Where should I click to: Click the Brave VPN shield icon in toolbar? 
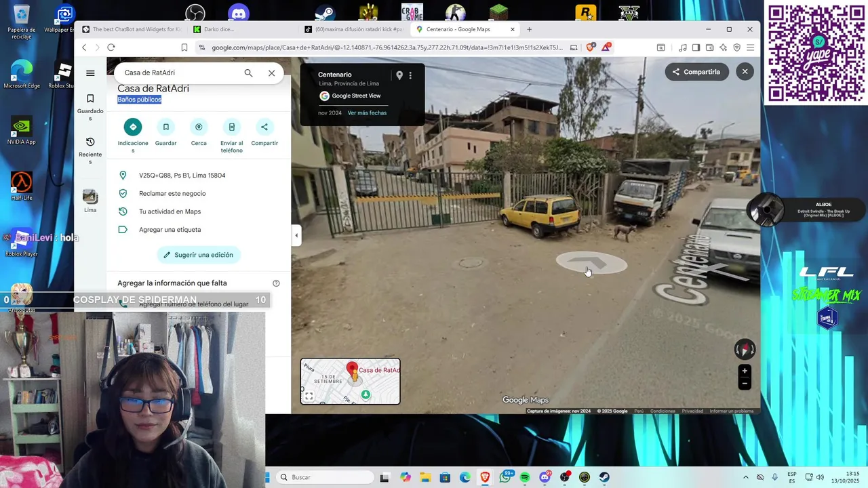737,47
